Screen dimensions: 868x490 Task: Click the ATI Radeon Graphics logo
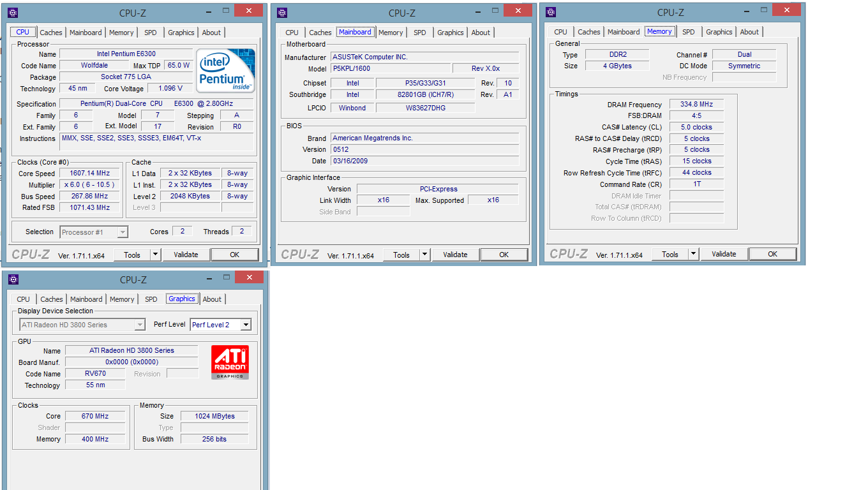pyautogui.click(x=230, y=362)
